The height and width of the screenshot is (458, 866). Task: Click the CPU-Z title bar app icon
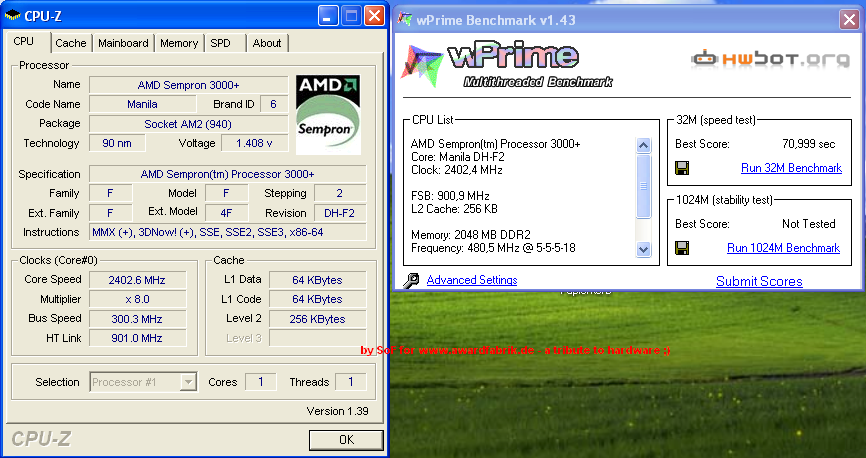[x=12, y=15]
